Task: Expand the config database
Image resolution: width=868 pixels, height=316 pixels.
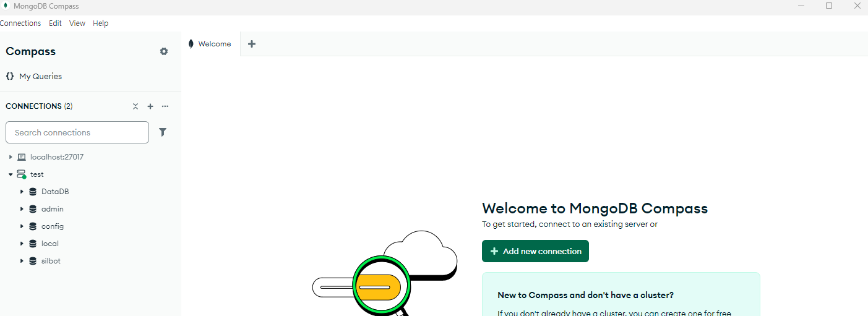Action: pos(22,226)
